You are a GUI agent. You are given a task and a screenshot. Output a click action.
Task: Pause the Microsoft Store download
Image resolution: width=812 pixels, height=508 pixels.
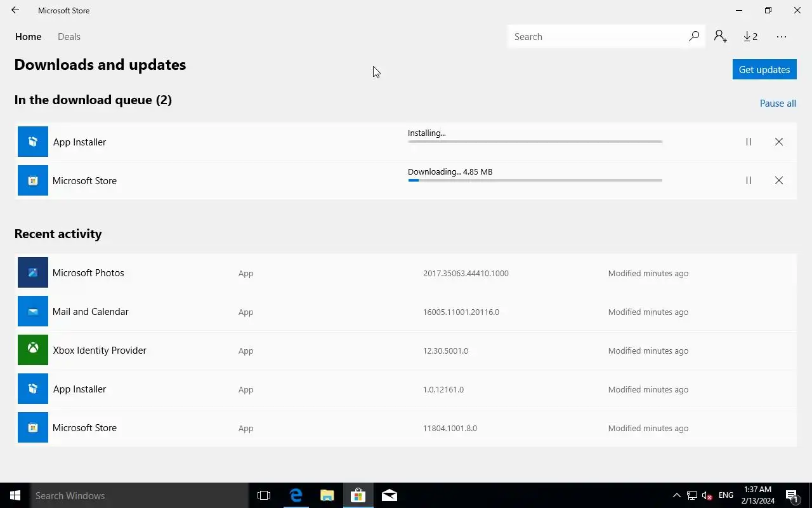pyautogui.click(x=749, y=180)
